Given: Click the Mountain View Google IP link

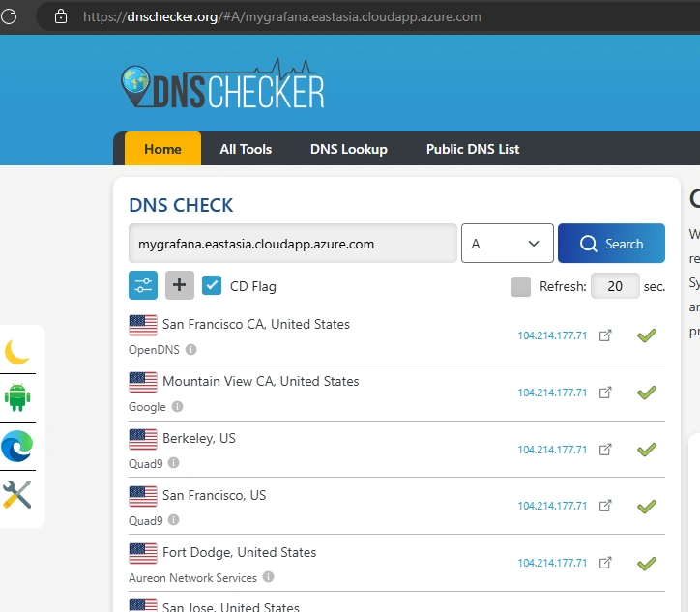Looking at the screenshot, I should [x=552, y=393].
